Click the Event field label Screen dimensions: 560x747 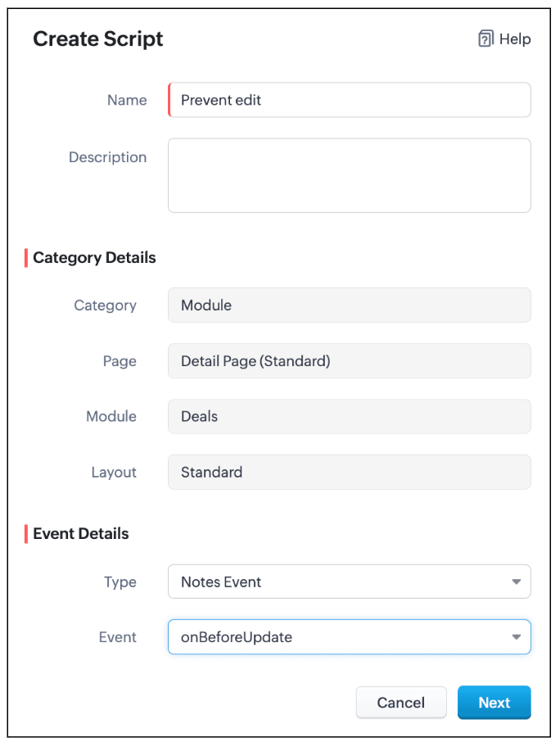[117, 637]
